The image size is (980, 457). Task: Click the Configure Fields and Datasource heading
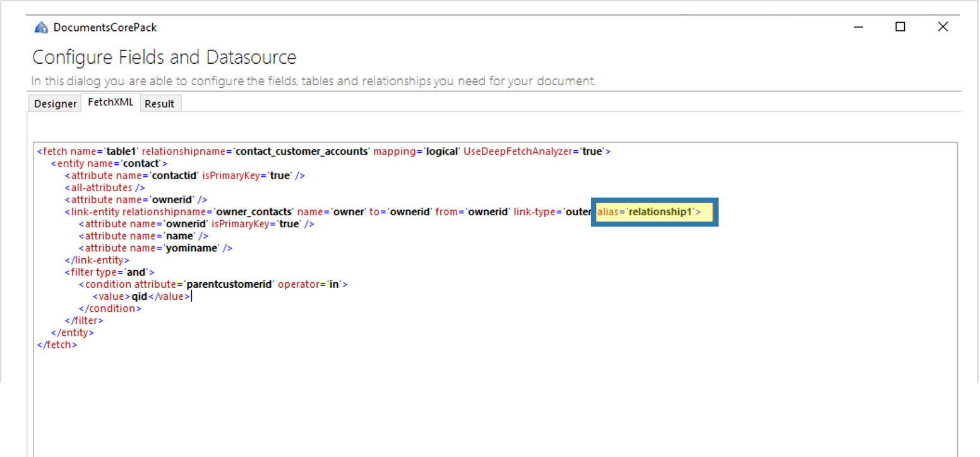click(x=164, y=57)
